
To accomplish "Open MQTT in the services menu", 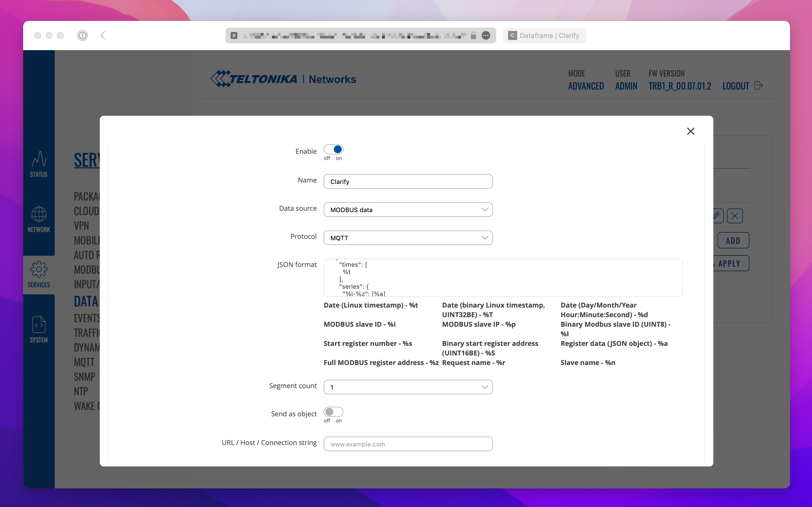I will [84, 362].
